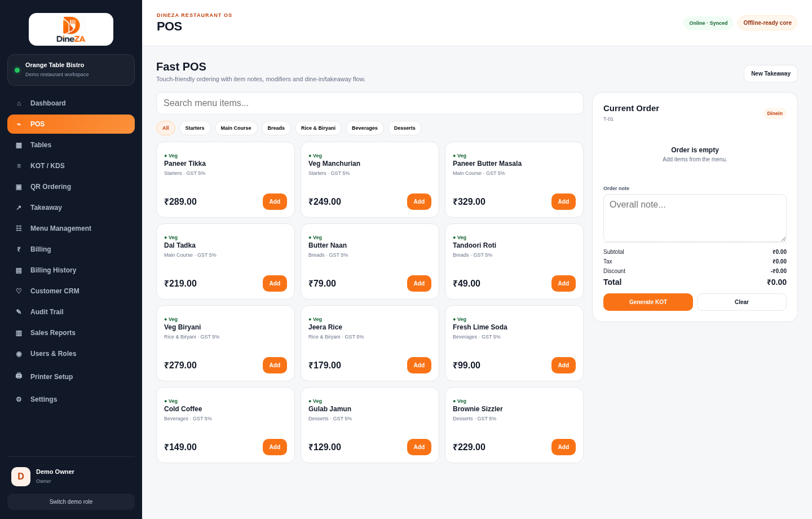This screenshot has width=812, height=519.
Task: Click the Sales Reports chart icon
Action: pyautogui.click(x=19, y=333)
